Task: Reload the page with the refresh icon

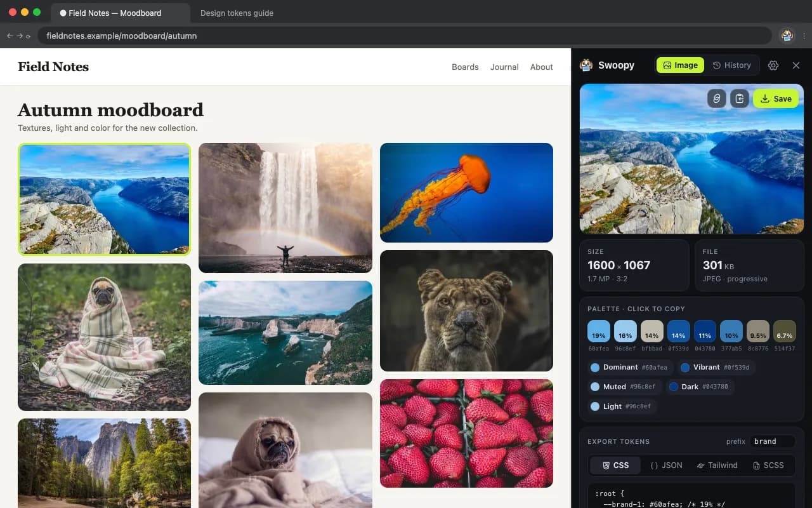Action: [28, 36]
